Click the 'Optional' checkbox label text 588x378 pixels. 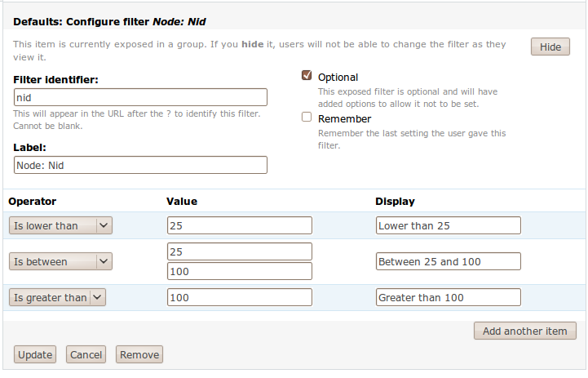click(x=338, y=78)
